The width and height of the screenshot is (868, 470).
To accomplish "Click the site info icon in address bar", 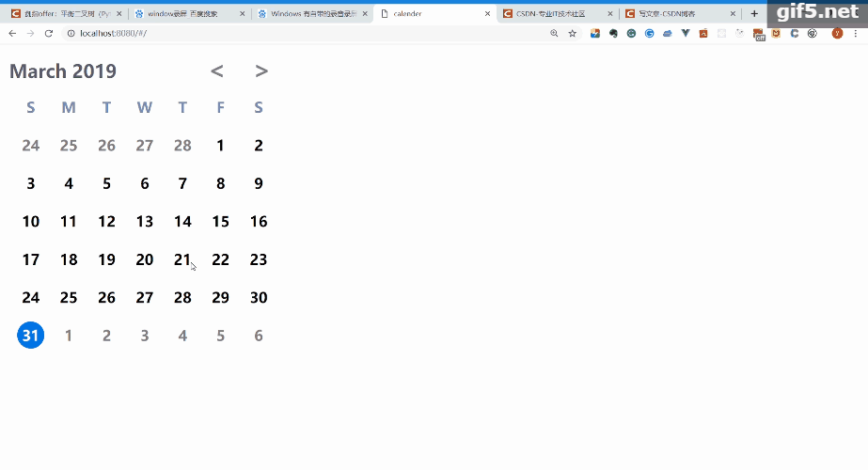I will click(x=71, y=33).
